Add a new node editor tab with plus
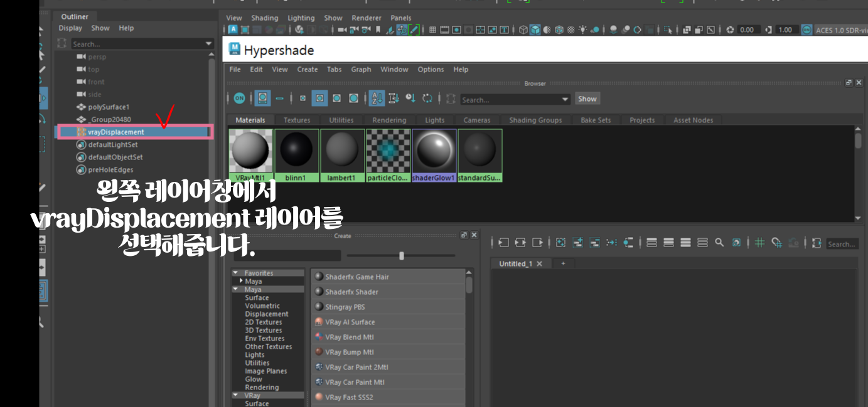The height and width of the screenshot is (407, 868). [563, 263]
